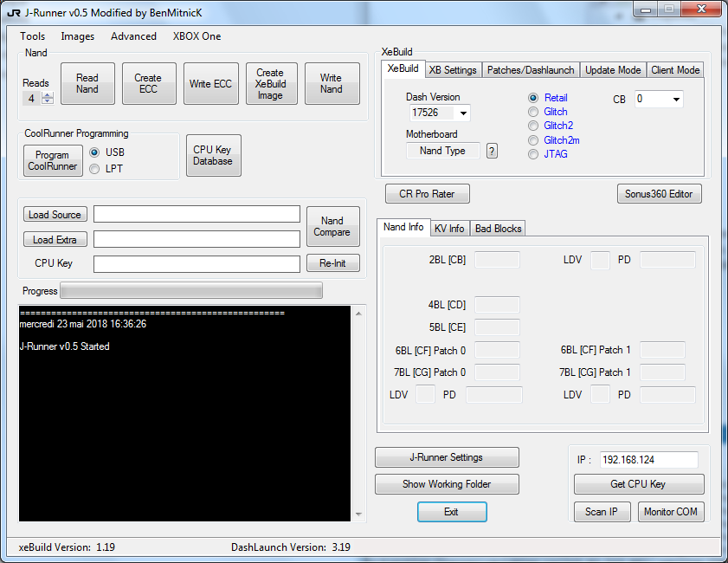
Task: Open the Tools menu
Action: tap(33, 36)
